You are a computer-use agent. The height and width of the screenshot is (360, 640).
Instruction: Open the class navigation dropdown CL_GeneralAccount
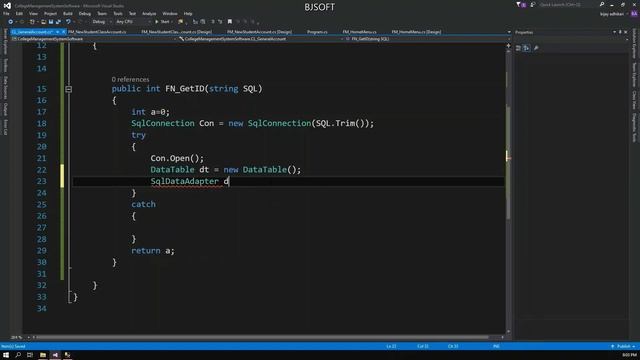(260, 39)
